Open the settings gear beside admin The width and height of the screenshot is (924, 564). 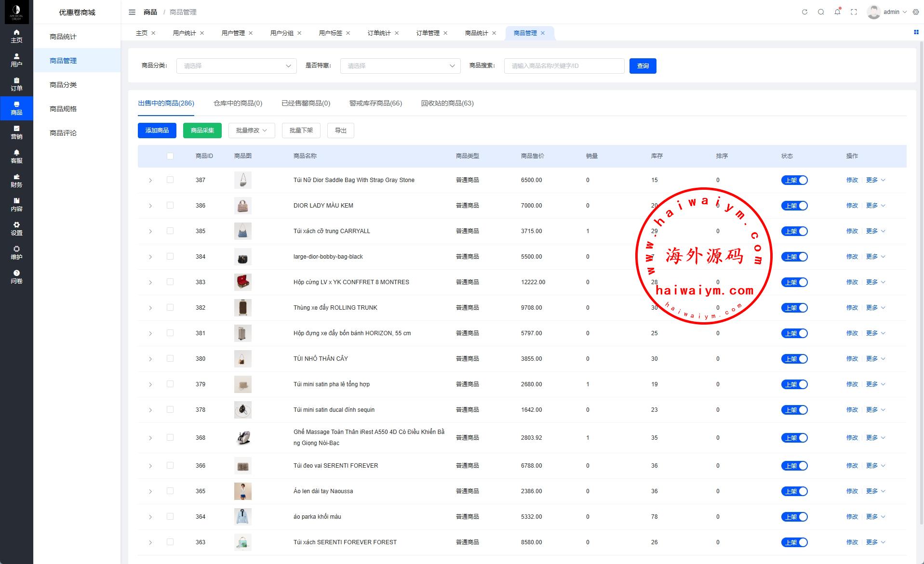click(916, 12)
